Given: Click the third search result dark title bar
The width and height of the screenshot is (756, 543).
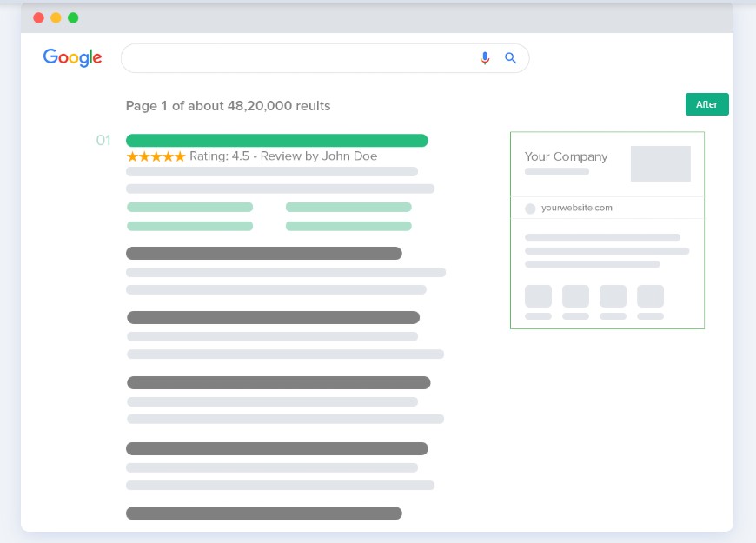Looking at the screenshot, I should pyautogui.click(x=273, y=318).
